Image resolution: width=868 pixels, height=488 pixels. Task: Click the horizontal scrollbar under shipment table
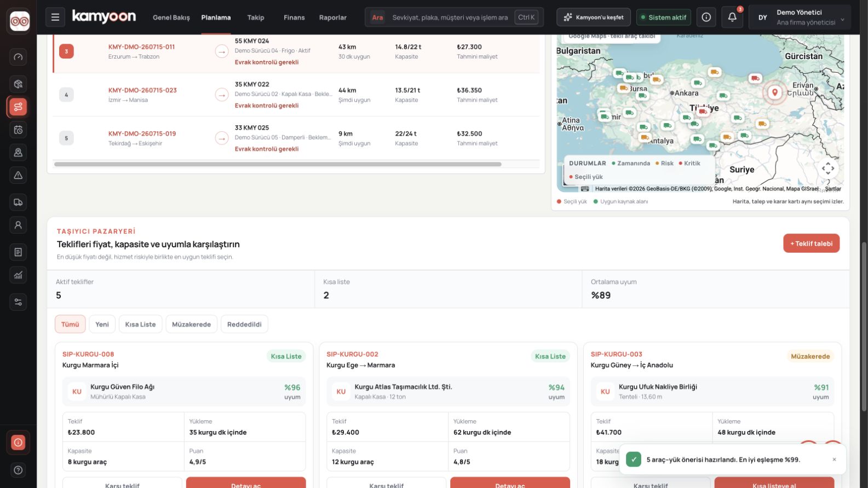click(x=278, y=164)
